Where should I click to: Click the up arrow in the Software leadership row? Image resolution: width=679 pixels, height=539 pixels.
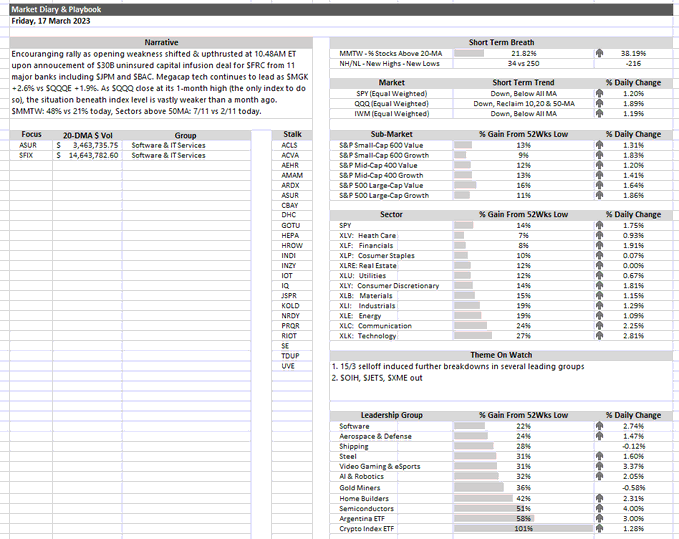coord(599,426)
